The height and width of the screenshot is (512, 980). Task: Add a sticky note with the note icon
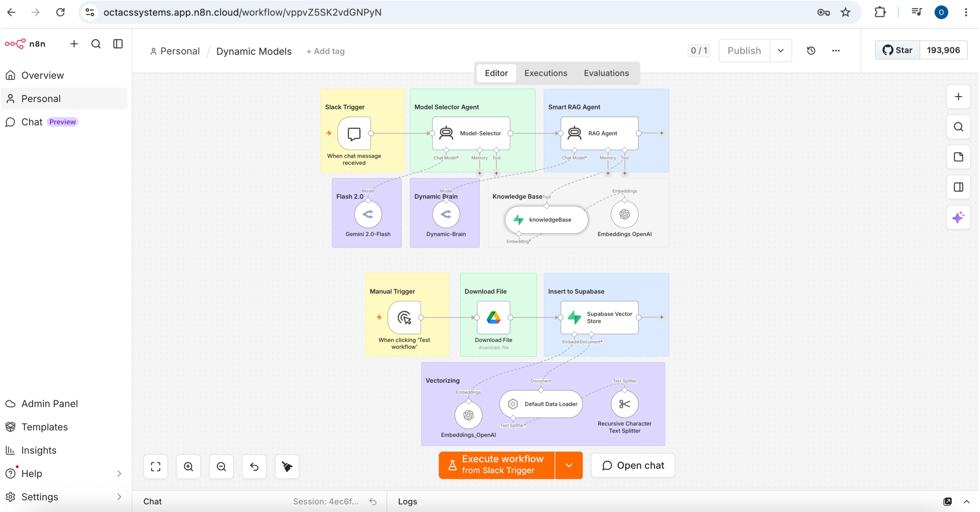point(958,157)
